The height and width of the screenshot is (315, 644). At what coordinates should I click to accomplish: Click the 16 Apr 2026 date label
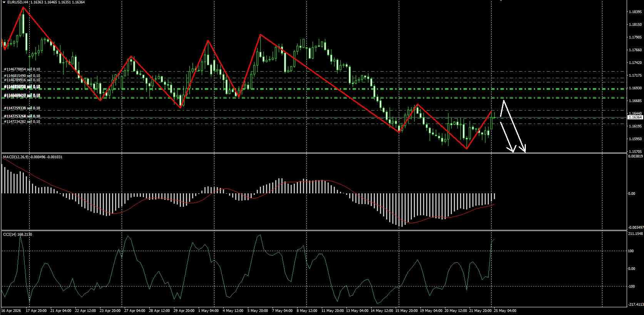coord(12,310)
